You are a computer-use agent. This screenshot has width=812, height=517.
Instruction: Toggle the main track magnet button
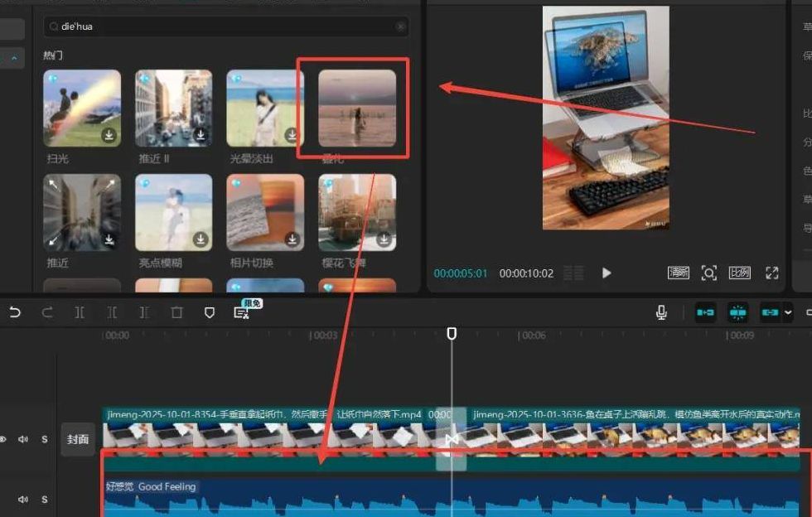coord(705,312)
